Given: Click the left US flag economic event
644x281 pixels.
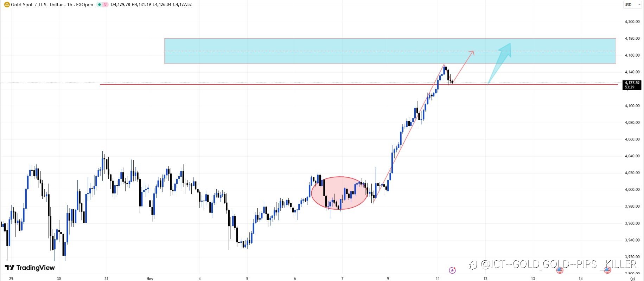Looking at the screenshot, I should pos(560,270).
